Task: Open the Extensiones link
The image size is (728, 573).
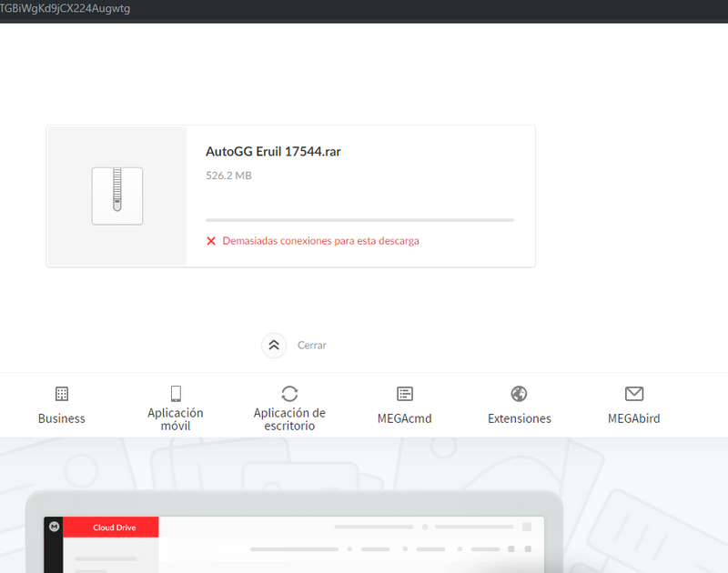Action: [x=519, y=418]
